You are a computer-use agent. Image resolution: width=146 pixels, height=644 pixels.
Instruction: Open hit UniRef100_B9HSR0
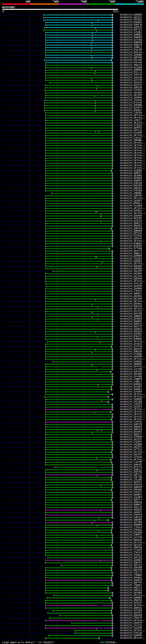coord(131,22)
